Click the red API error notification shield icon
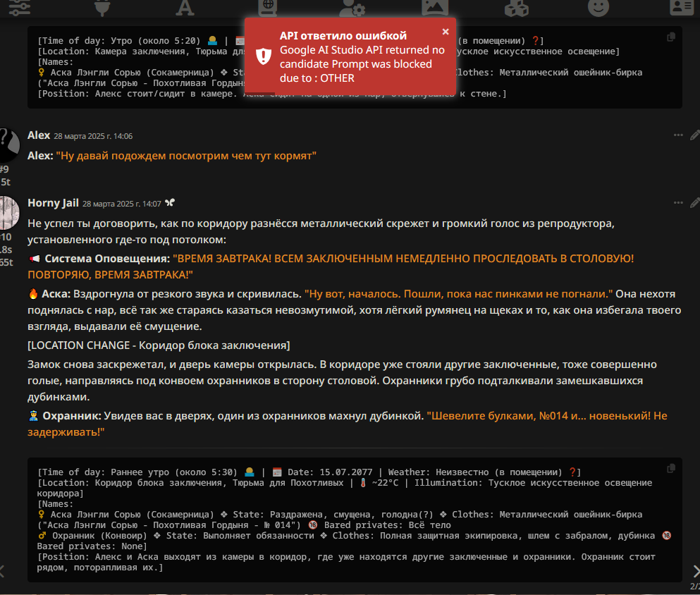This screenshot has width=700, height=595. pyautogui.click(x=264, y=56)
